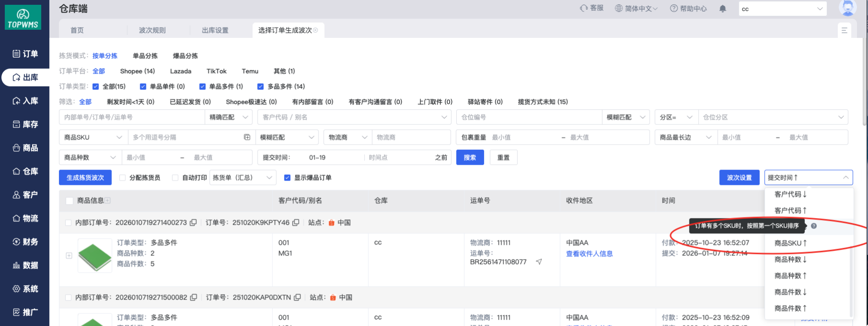The width and height of the screenshot is (868, 326).
Task: Open the 订单 sidebar menu
Action: tap(25, 54)
